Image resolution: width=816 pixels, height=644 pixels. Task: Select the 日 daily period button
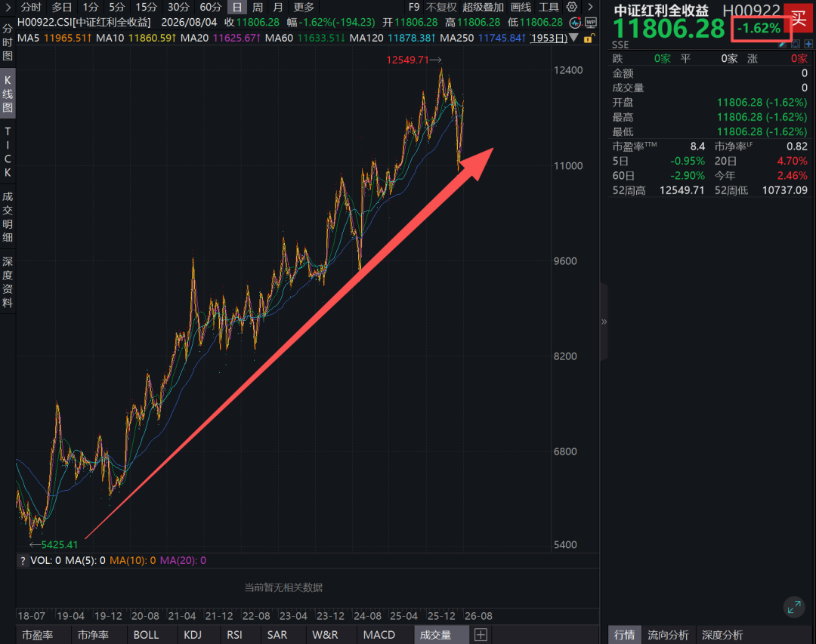pos(236,8)
